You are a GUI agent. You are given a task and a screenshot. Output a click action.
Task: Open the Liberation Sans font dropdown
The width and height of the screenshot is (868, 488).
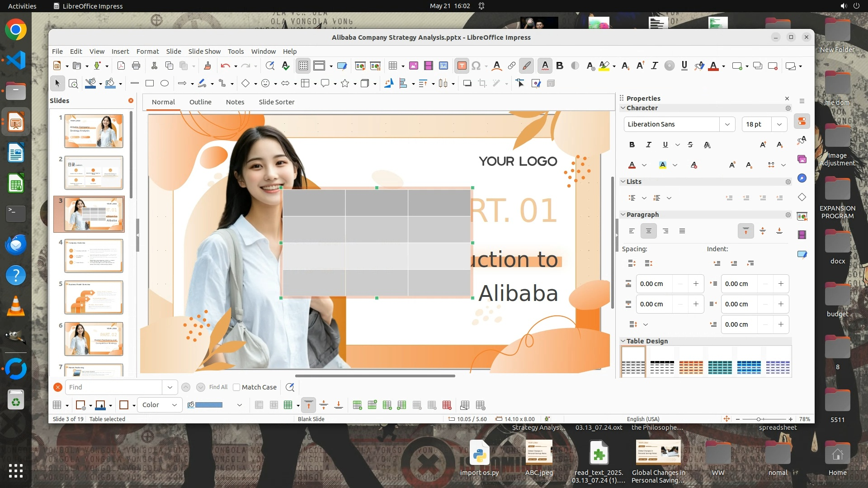727,124
